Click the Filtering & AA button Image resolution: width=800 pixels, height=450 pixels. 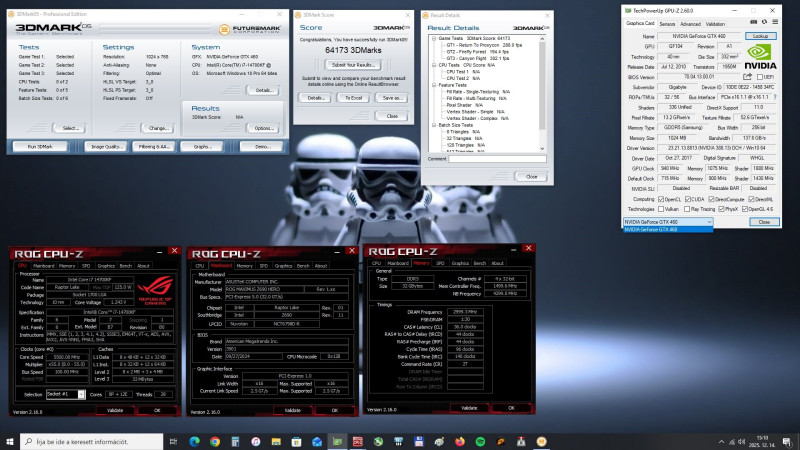(x=154, y=146)
